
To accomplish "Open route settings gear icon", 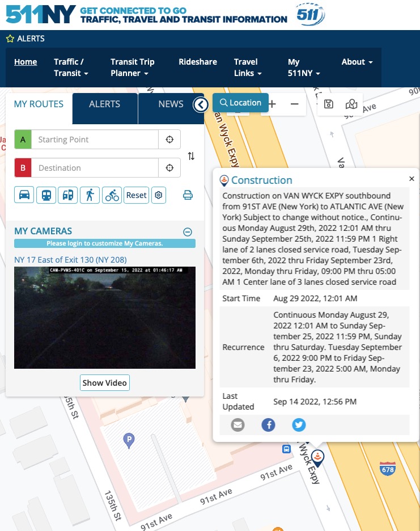I will coord(159,195).
